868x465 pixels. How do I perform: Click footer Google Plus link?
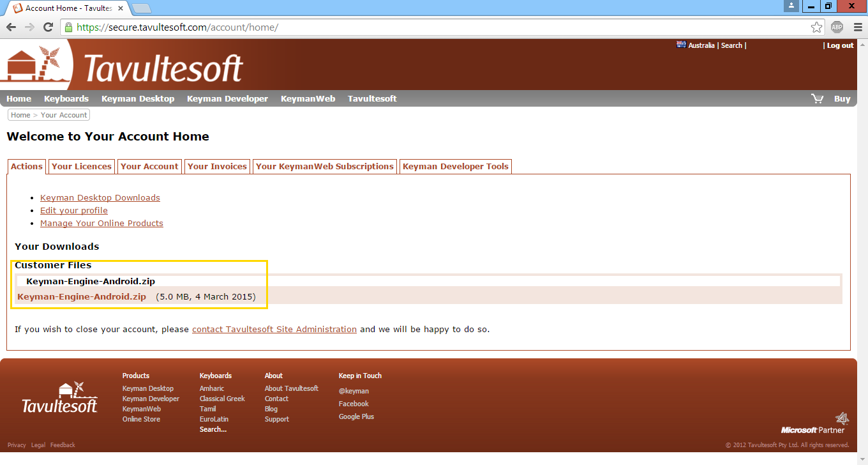pos(356,416)
